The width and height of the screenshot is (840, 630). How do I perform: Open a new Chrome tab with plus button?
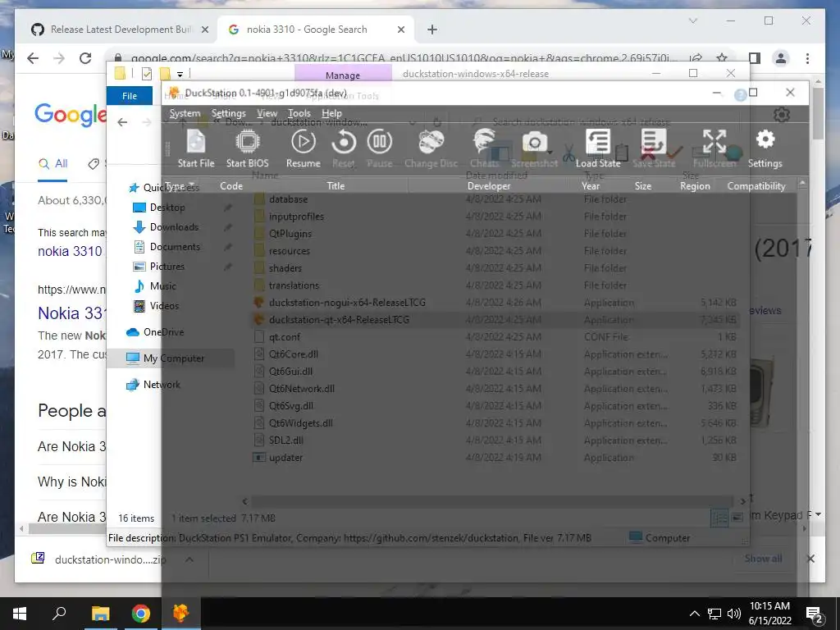click(432, 30)
